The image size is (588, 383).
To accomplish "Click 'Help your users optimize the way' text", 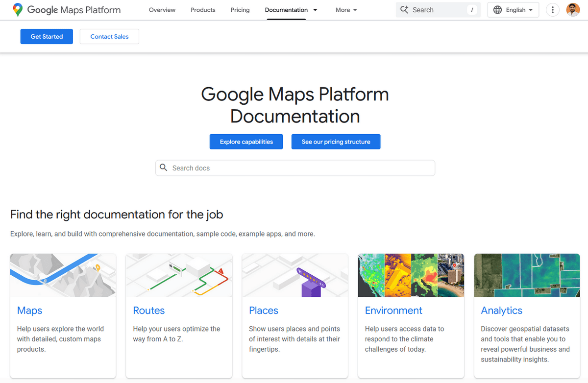I will click(176, 334).
